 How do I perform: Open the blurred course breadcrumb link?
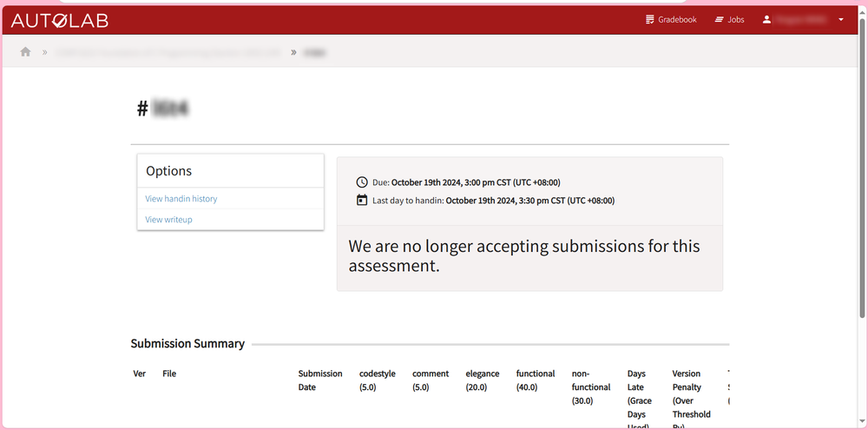(x=168, y=52)
